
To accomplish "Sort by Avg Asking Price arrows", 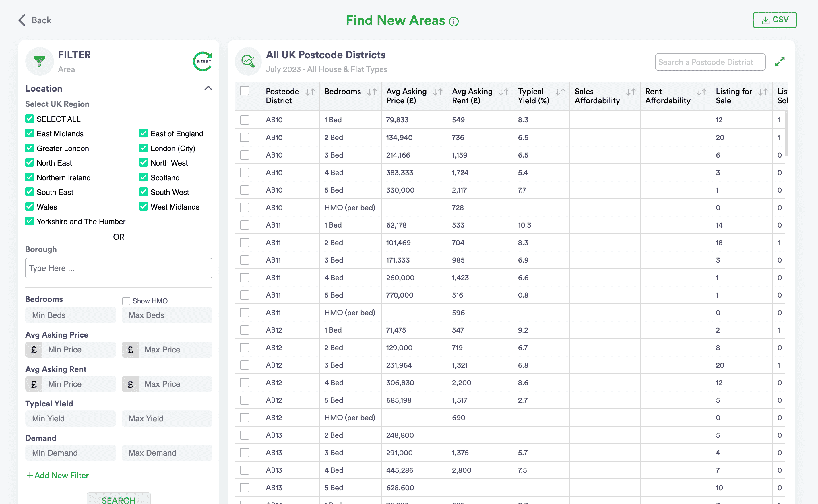I will click(x=438, y=92).
